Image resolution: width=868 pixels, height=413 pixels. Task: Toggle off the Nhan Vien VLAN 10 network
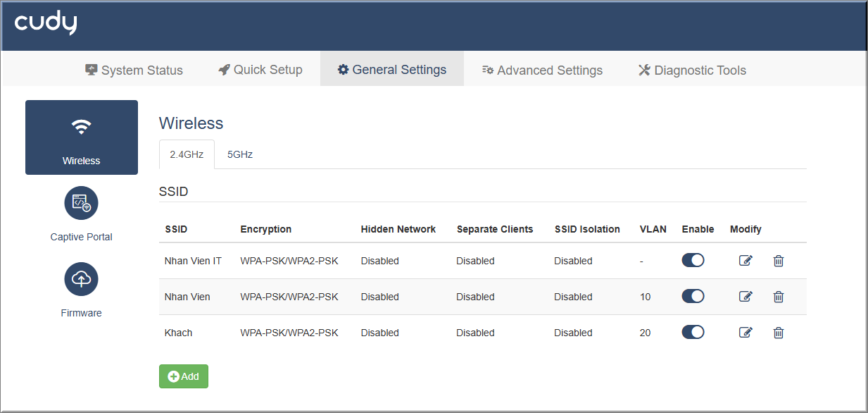(693, 296)
